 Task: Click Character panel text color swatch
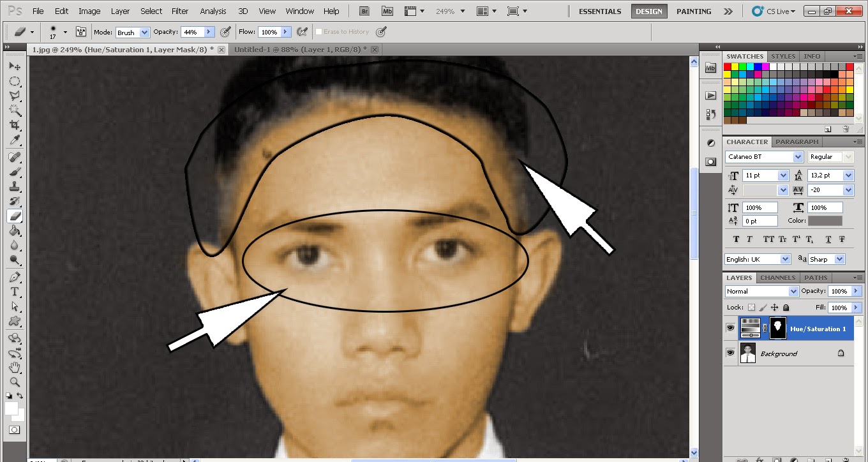click(825, 221)
